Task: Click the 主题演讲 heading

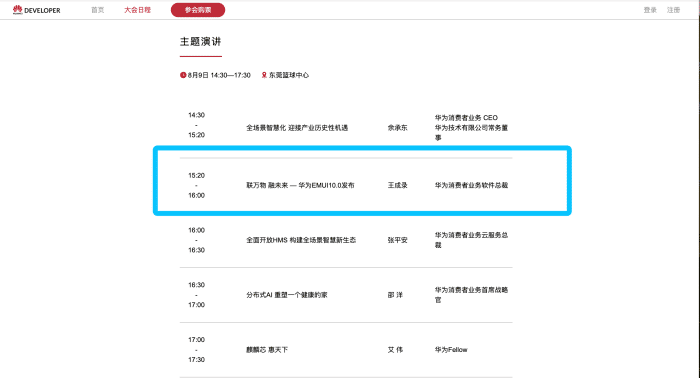Action: [200, 42]
